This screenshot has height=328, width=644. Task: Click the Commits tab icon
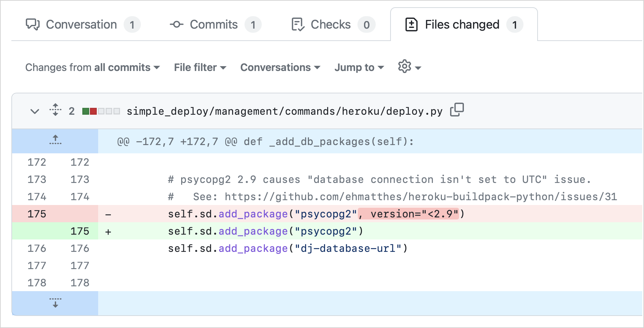176,24
